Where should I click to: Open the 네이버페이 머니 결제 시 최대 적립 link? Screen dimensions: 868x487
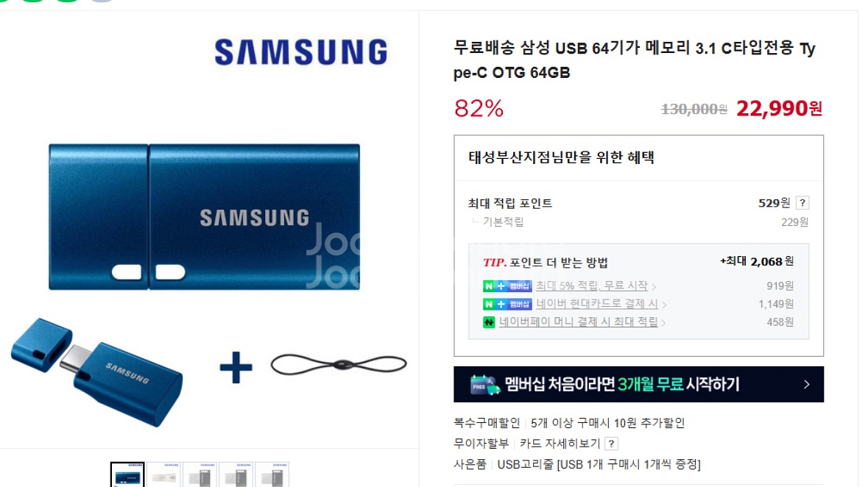[579, 321]
